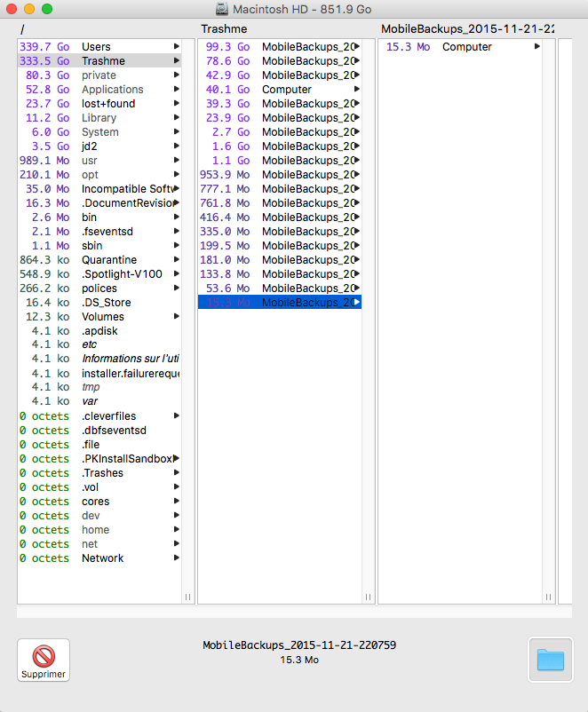Screen dimensions: 588x712
Task: Click the root column resize handle
Action: pos(187,597)
